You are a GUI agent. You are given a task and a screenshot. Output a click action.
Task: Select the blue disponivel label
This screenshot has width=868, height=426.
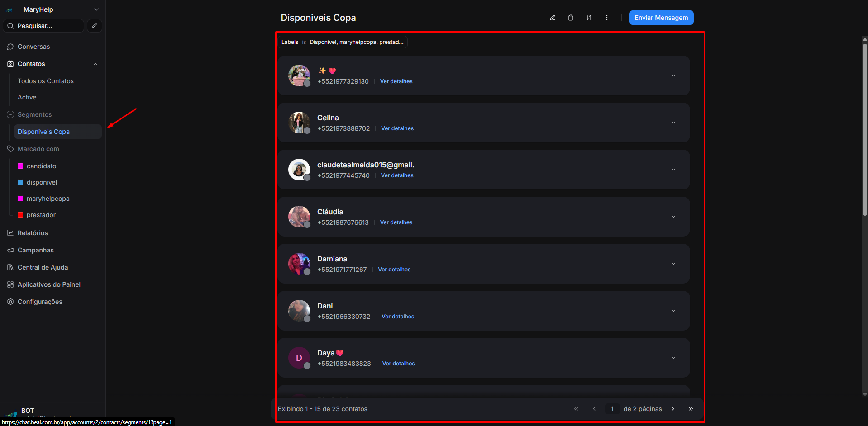pyautogui.click(x=42, y=182)
